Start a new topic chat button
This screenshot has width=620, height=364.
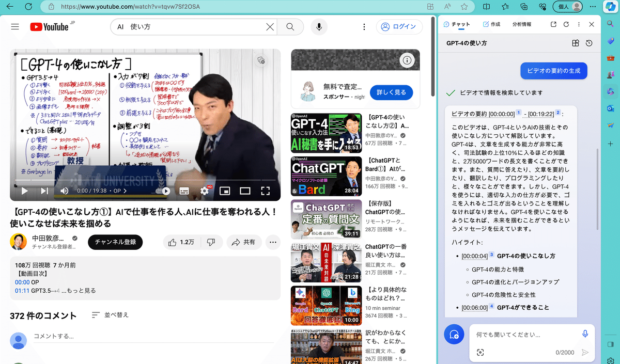pos(455,335)
